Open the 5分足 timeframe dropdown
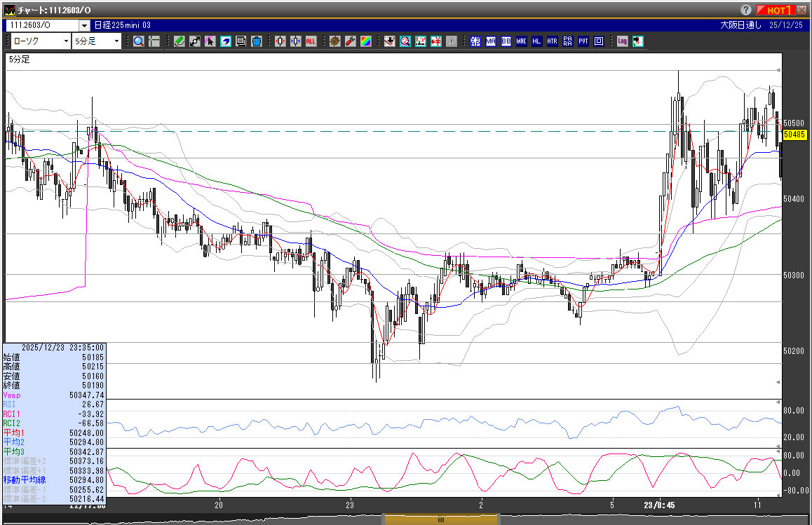This screenshot has width=812, height=525. (x=116, y=41)
